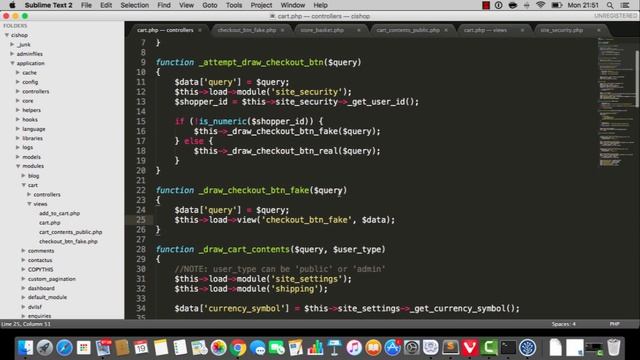
Task: Click the editor vertical scrollbar
Action: (x=637, y=78)
